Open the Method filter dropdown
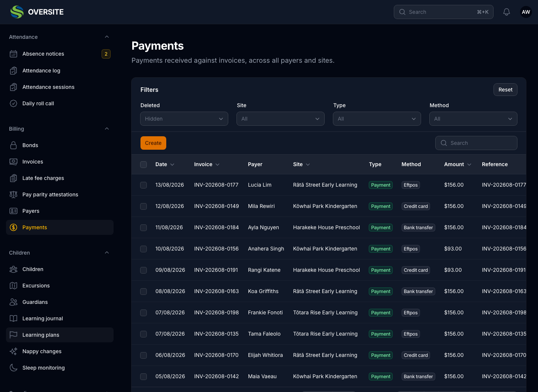 click(473, 119)
